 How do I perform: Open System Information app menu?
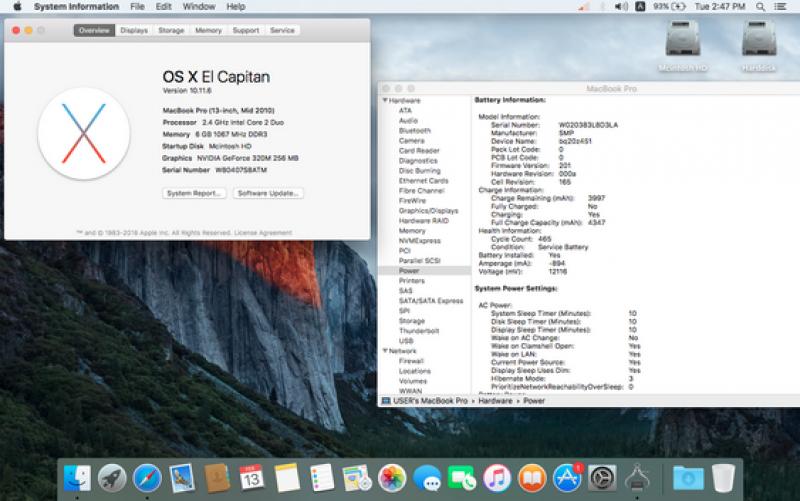(76, 7)
